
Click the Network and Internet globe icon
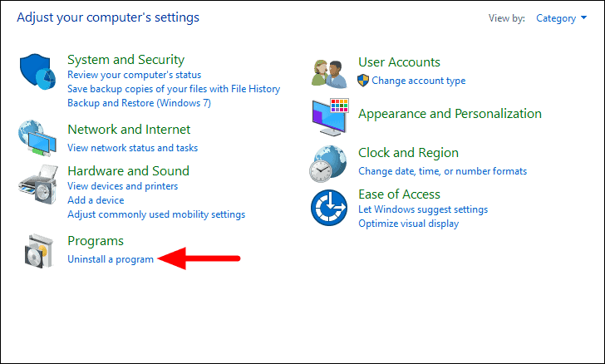pyautogui.click(x=37, y=138)
